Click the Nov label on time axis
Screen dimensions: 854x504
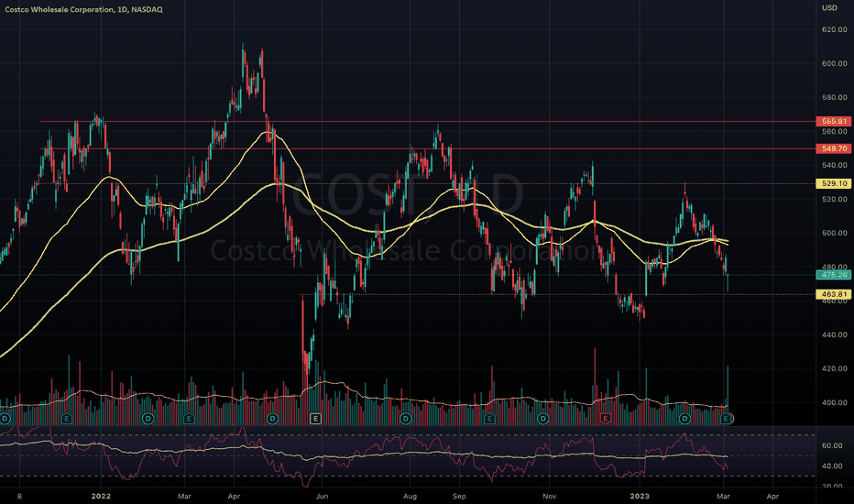pos(550,496)
